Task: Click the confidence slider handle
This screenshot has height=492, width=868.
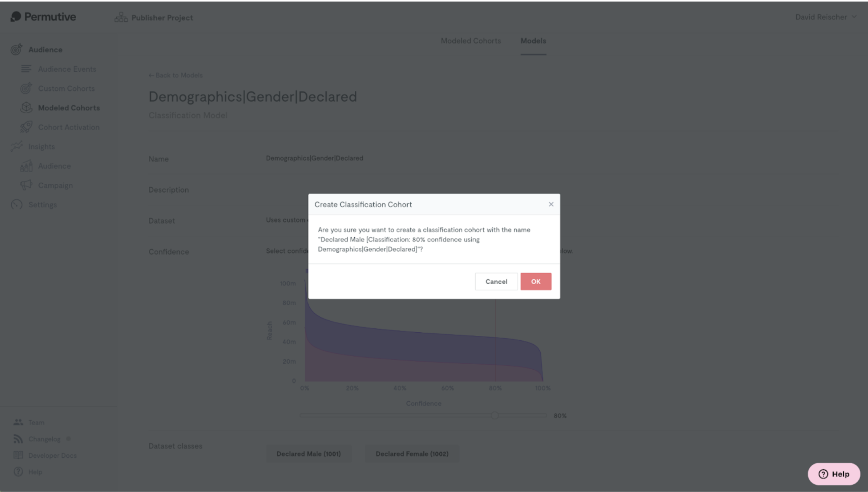Action: 495,415
